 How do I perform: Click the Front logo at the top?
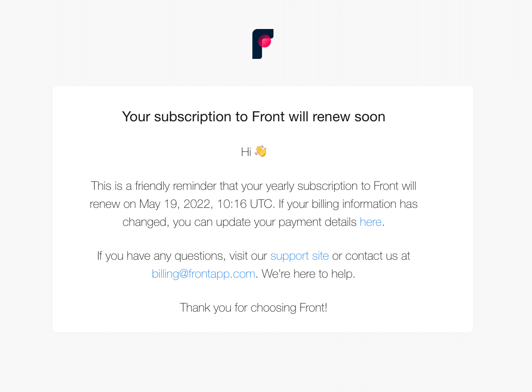pos(262,44)
